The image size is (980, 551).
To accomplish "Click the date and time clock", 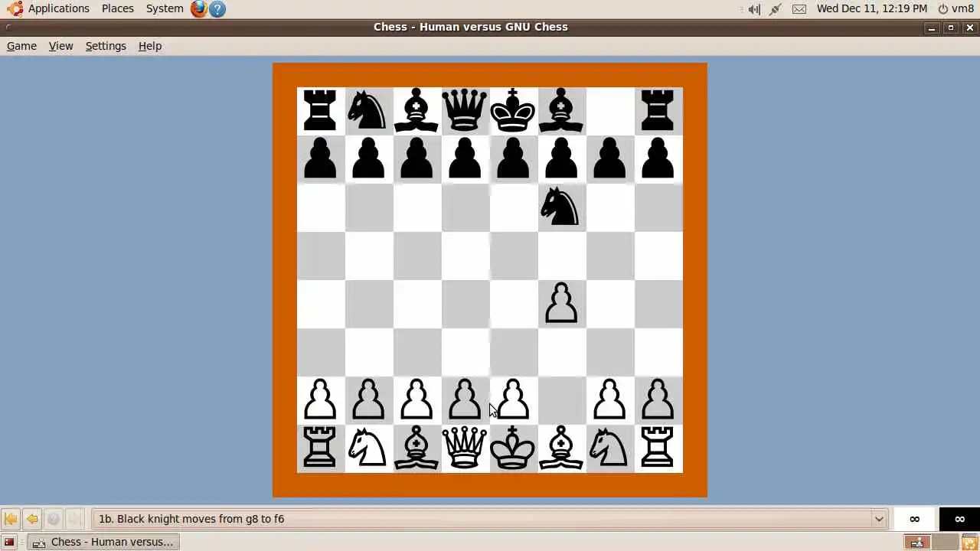I will pyautogui.click(x=871, y=8).
